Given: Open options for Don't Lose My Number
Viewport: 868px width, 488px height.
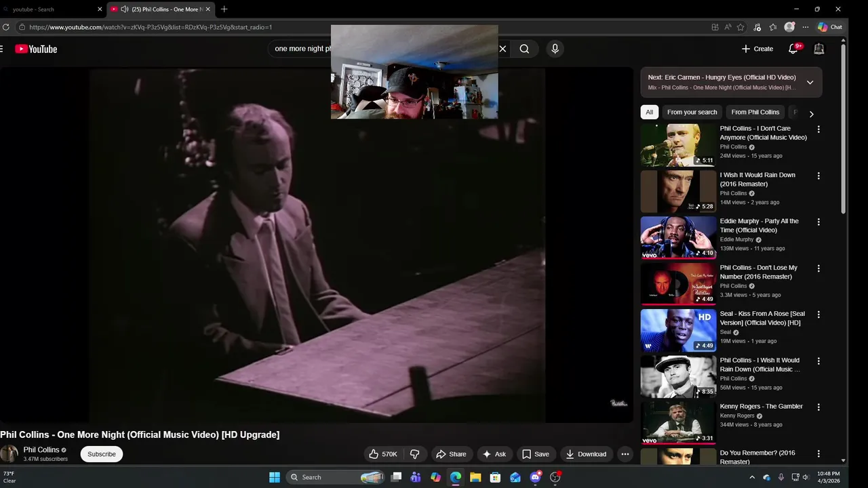Looking at the screenshot, I should (818, 268).
